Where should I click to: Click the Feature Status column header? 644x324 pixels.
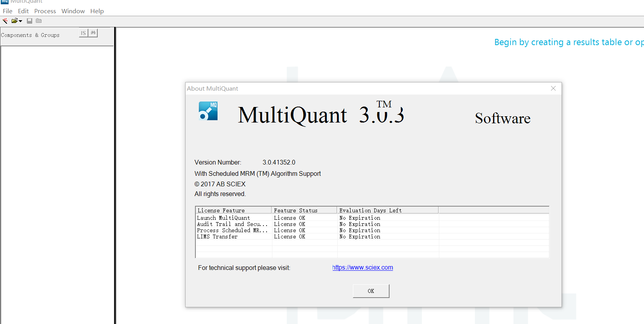304,210
